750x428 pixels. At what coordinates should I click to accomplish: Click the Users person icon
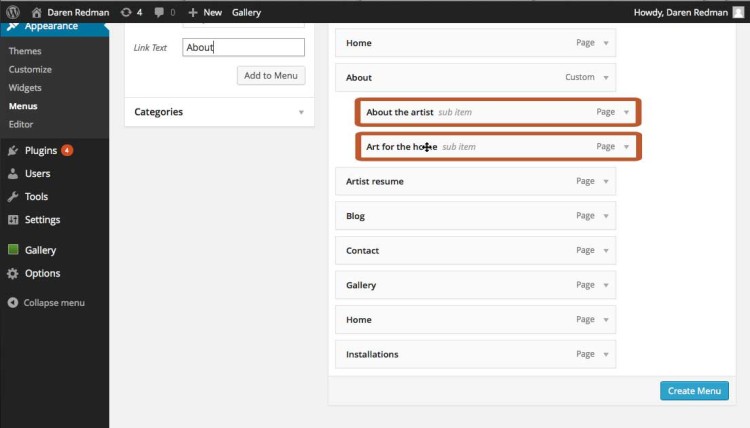point(13,174)
